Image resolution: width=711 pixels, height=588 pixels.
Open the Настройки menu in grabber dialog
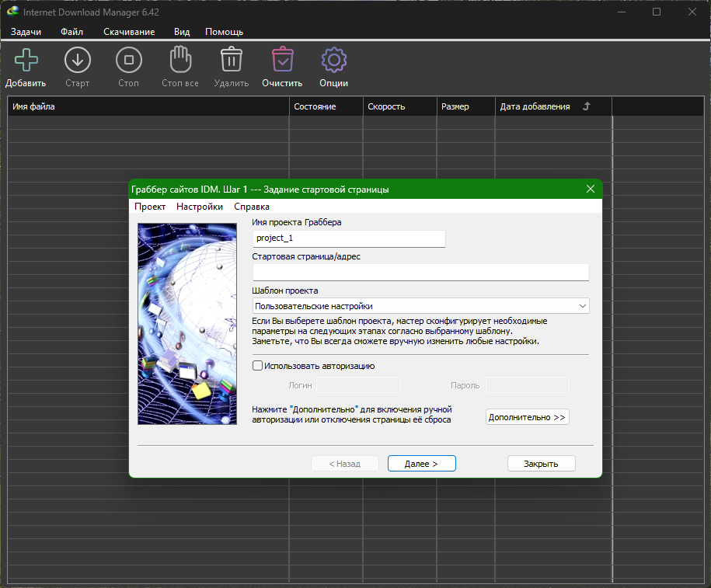[x=200, y=207]
